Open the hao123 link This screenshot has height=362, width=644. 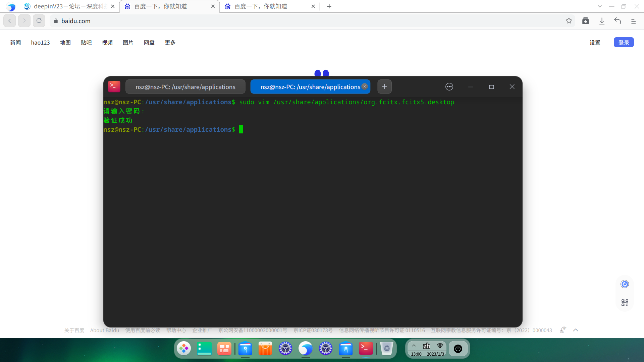[x=40, y=43]
